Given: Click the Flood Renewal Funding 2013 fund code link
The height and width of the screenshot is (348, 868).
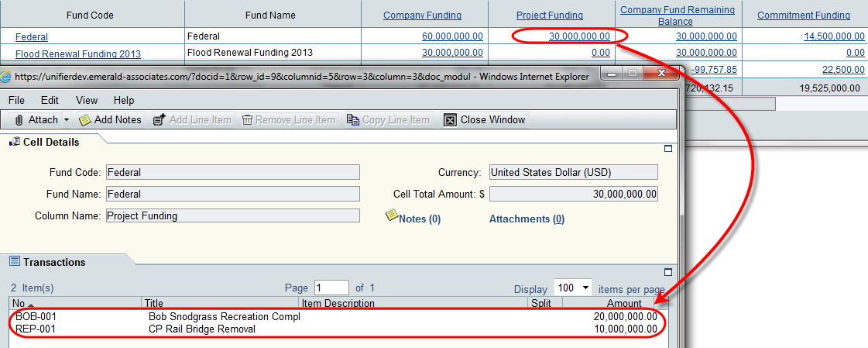Looking at the screenshot, I should pyautogui.click(x=78, y=53).
